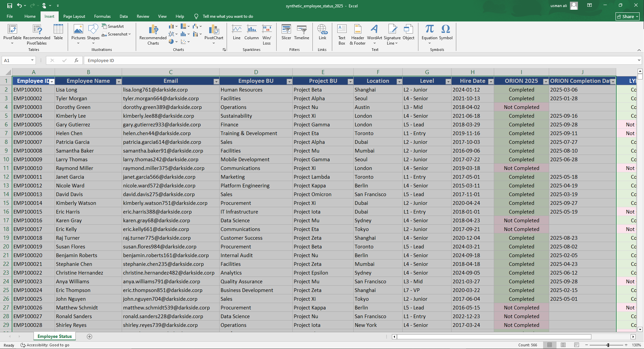Expand the Name Box dropdown
This screenshot has width=644, height=349.
(32, 60)
